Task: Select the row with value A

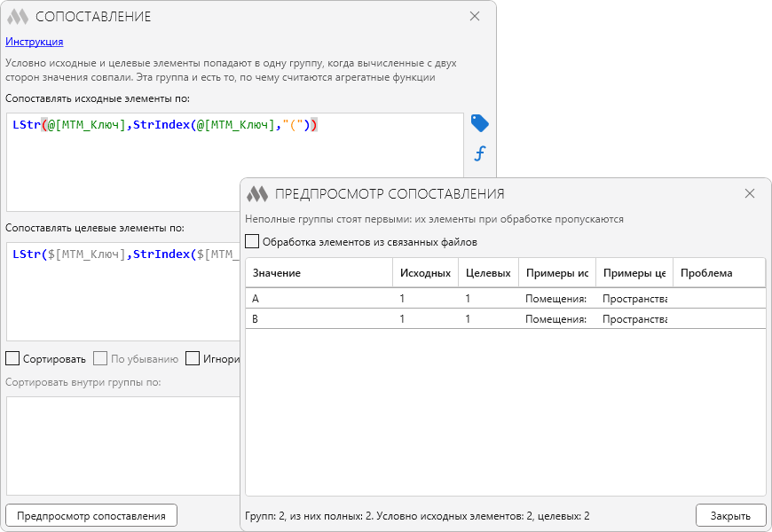Action: click(x=506, y=298)
